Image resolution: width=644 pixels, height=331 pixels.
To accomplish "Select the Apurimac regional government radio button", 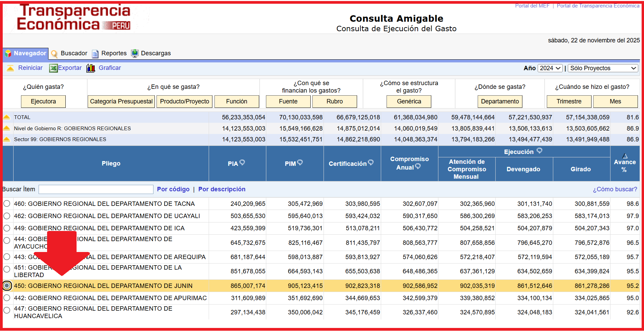I will pyautogui.click(x=7, y=298).
